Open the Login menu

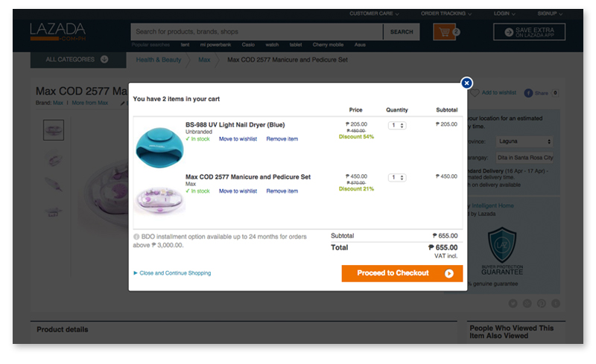(504, 13)
